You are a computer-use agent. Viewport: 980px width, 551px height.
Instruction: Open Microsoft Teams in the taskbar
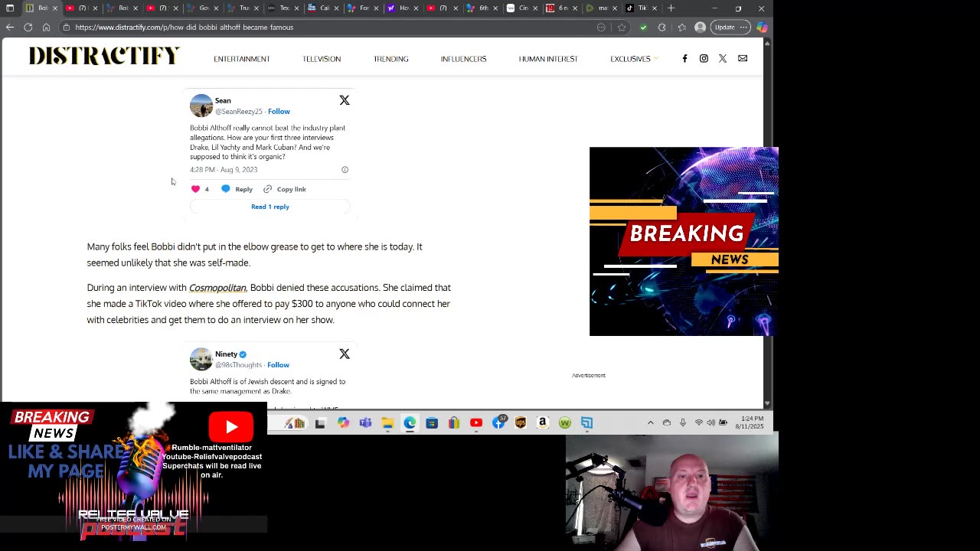click(x=365, y=422)
